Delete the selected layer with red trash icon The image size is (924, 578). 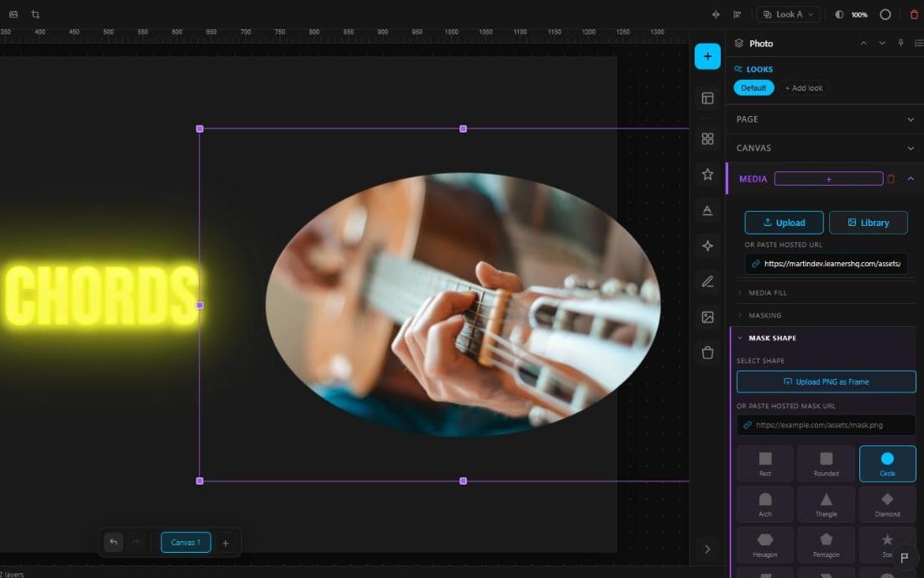[x=914, y=14]
